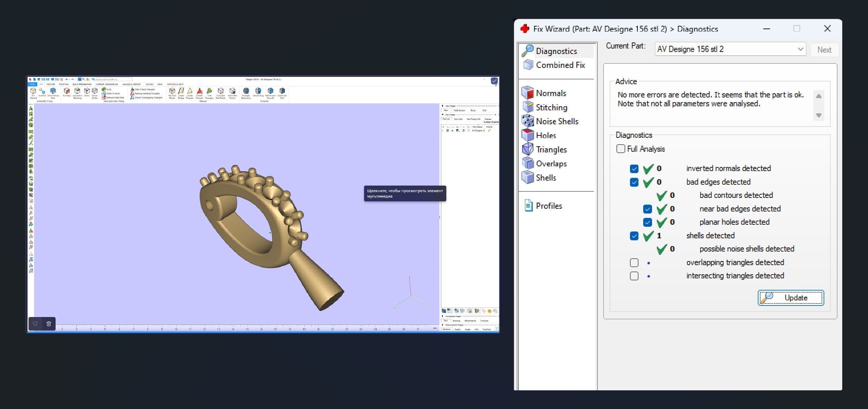Open the Triangles fix page
This screenshot has width=868, height=409.
click(x=551, y=150)
